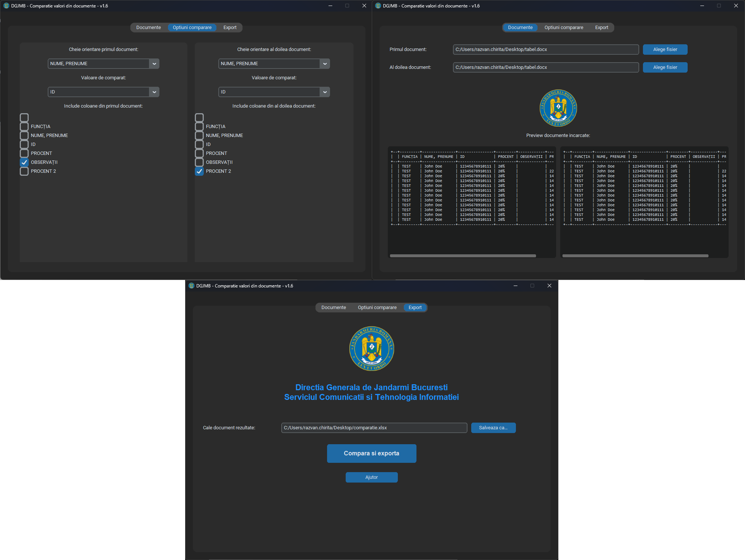The image size is (745, 560).
Task: Click app icon in Export window title bar
Action: [x=191, y=286]
